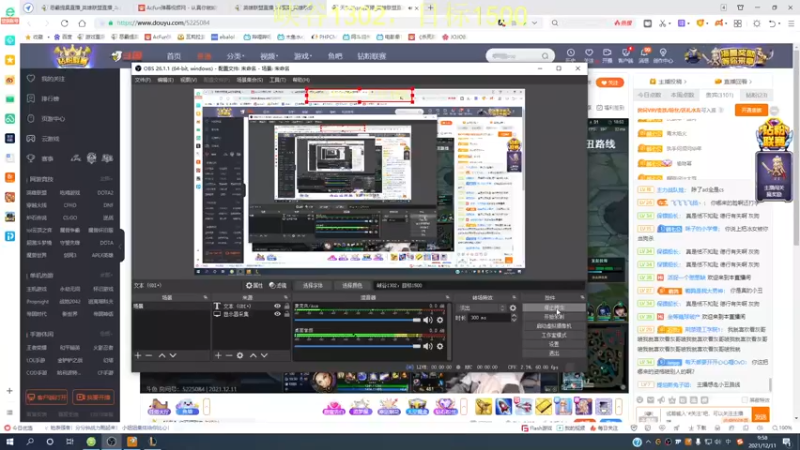Viewport: 800px width, 450px height.
Task: Open 场景集合 menu in OBS
Action: pos(249,80)
